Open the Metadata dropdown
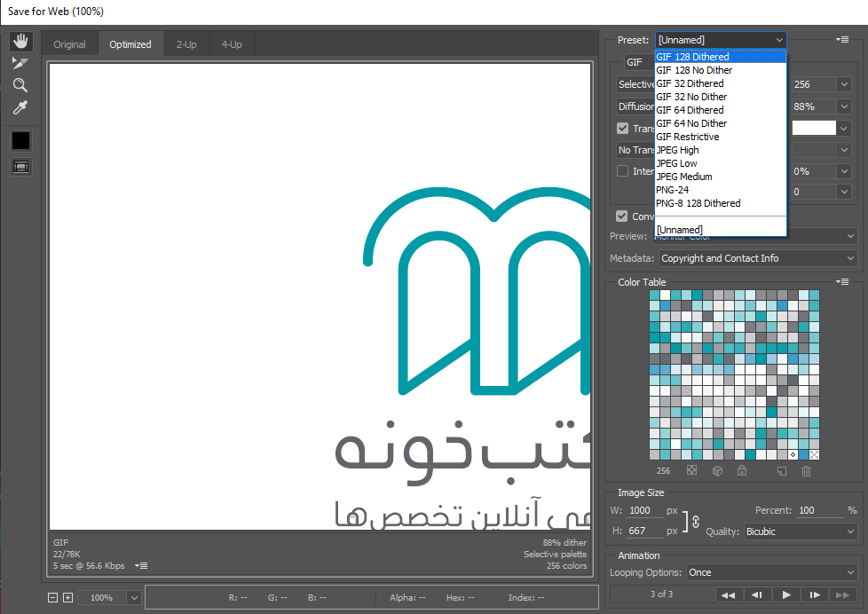Viewport: 868px width, 614px height. [x=758, y=258]
